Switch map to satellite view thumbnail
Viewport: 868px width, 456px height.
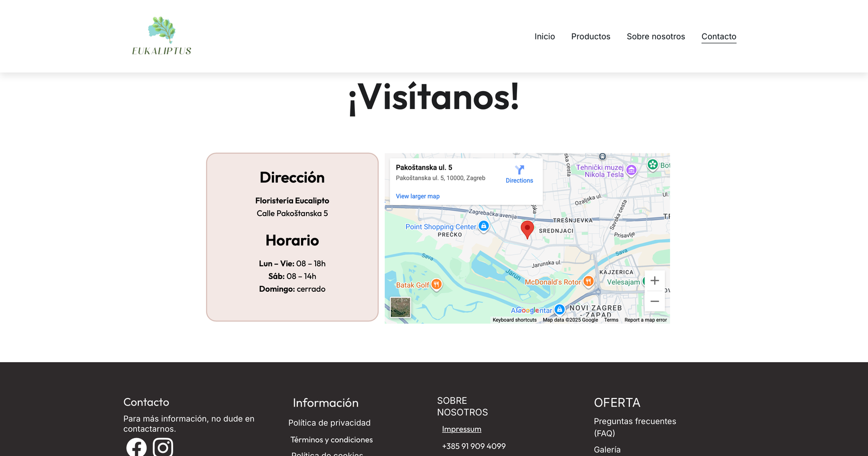(x=400, y=307)
